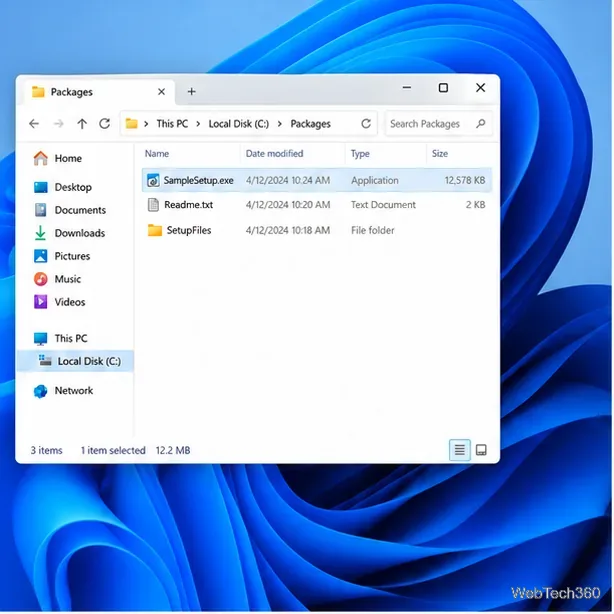This screenshot has height=614, width=614.
Task: Click the Packages breadcrumb
Action: coord(311,124)
